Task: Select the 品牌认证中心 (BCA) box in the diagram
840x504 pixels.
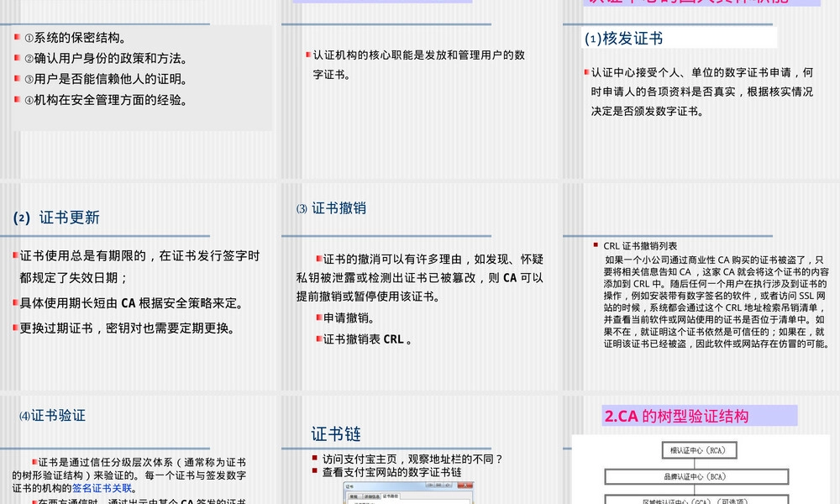Action: 696,476
